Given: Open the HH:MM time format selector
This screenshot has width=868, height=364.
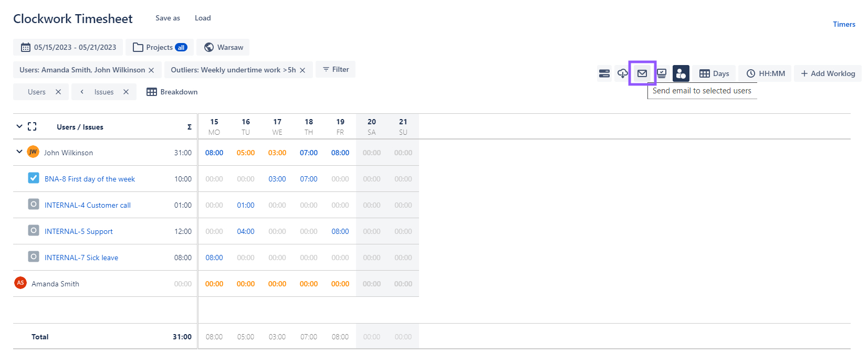Looking at the screenshot, I should [766, 73].
